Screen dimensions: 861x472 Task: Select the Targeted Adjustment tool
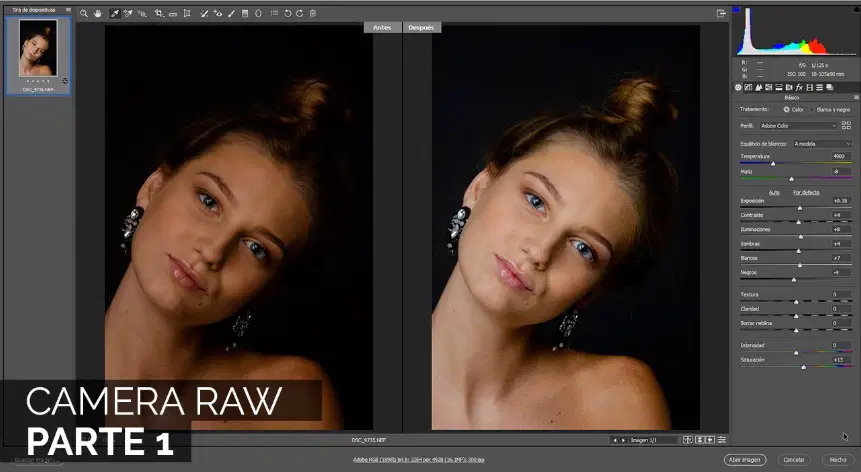tap(142, 13)
